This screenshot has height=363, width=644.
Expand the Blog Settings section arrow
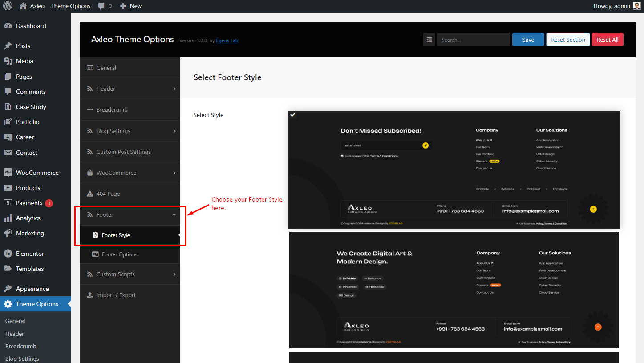[x=174, y=131]
